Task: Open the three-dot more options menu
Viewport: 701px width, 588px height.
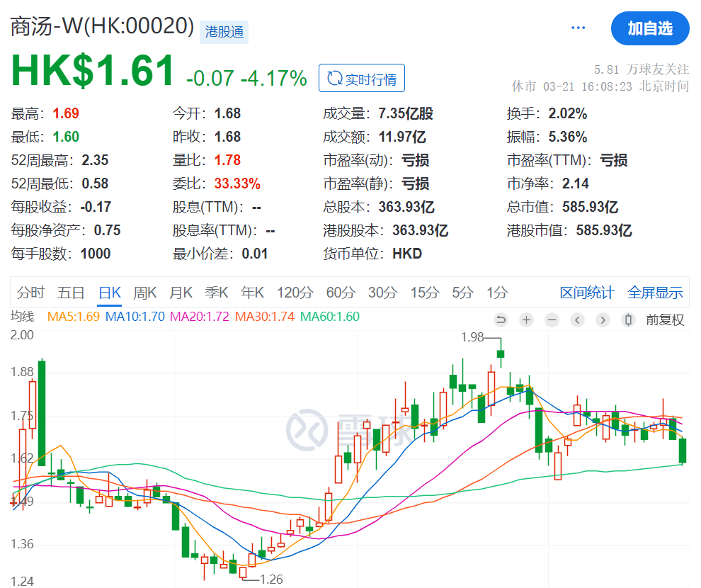Action: click(x=578, y=28)
